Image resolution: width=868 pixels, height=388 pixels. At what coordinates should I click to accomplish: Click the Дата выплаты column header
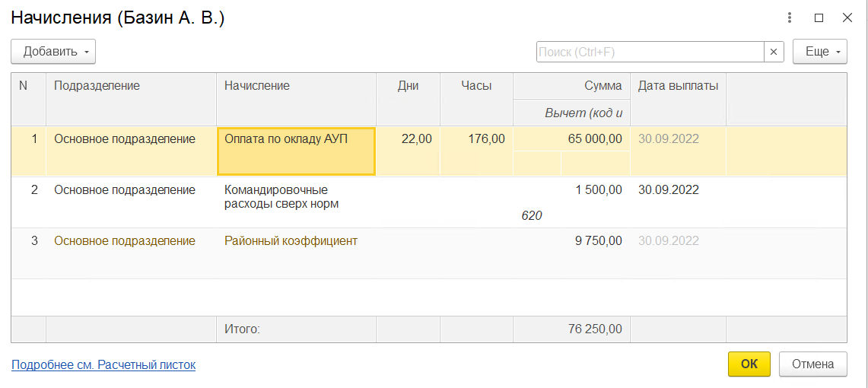677,86
